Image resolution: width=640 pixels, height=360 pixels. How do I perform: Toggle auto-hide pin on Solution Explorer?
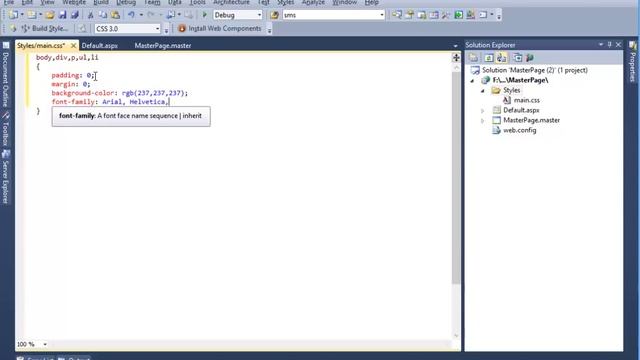609,44
